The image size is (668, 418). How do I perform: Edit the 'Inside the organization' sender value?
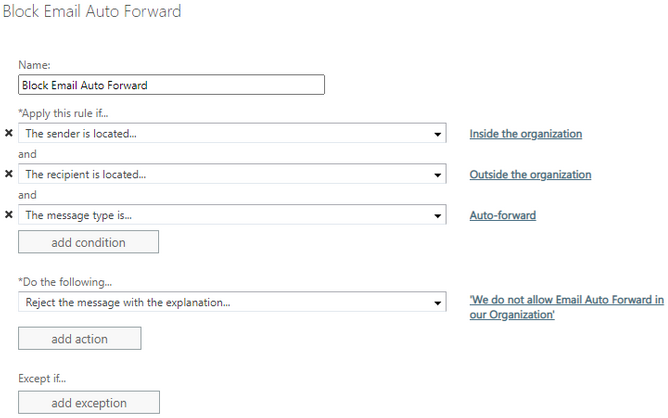(x=525, y=133)
